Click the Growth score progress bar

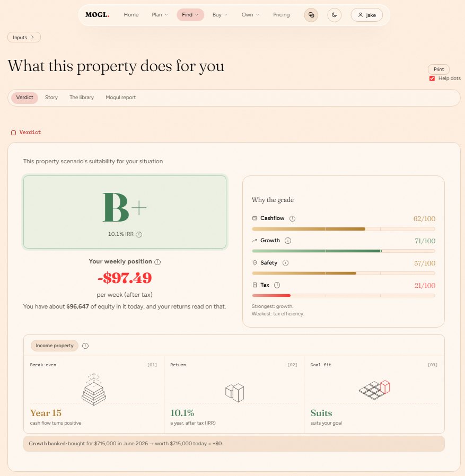(x=344, y=251)
